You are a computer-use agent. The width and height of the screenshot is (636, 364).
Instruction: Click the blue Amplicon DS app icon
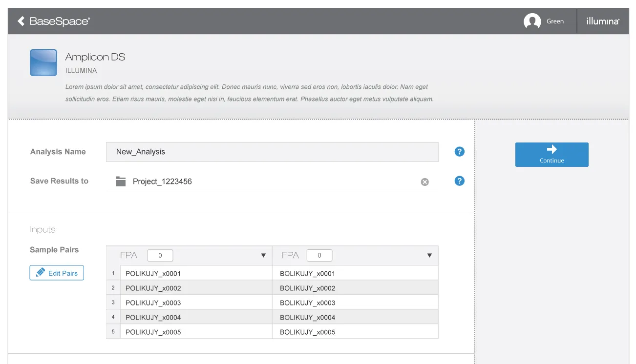(43, 62)
